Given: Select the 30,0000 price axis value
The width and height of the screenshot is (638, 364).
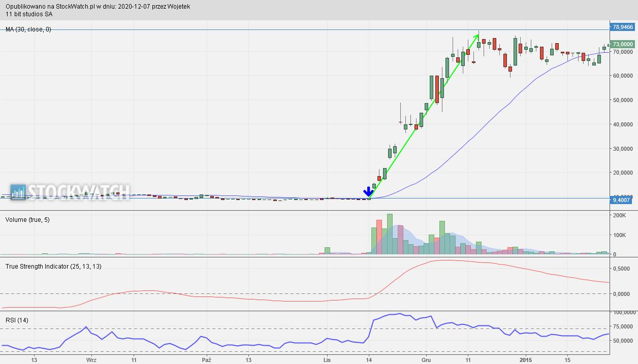Looking at the screenshot, I should click(623, 149).
